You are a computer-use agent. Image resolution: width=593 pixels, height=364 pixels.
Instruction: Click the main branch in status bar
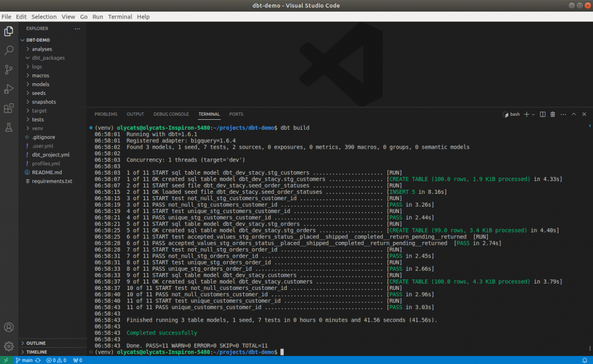coord(24,360)
